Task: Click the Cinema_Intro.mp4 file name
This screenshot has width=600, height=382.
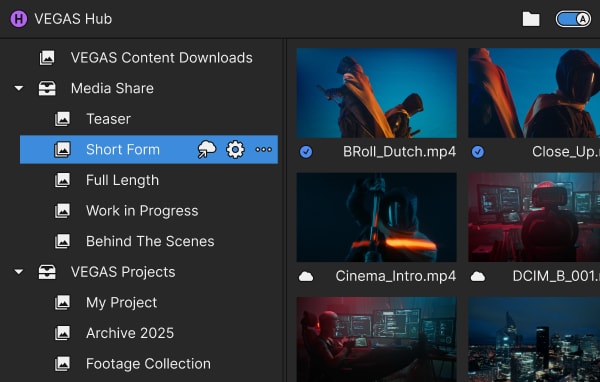Action: point(396,276)
